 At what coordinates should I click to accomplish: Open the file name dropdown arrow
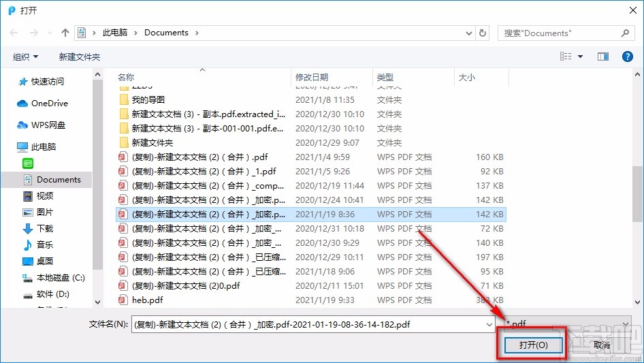[x=489, y=324]
